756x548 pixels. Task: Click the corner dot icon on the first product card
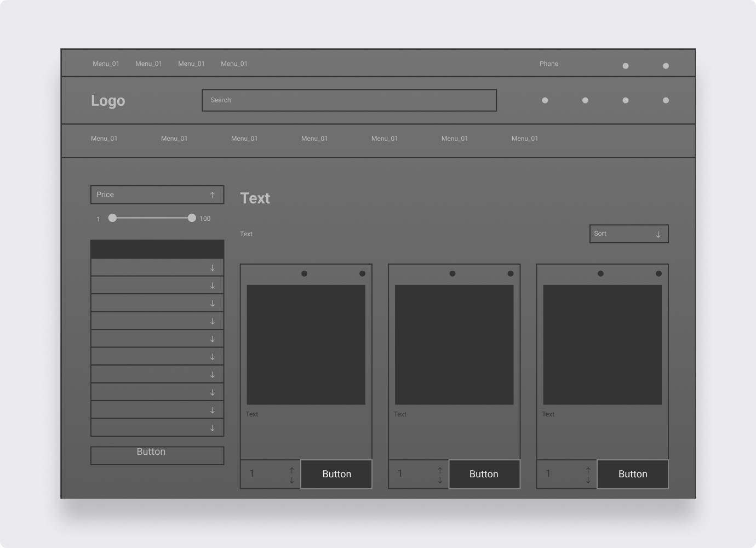point(362,273)
